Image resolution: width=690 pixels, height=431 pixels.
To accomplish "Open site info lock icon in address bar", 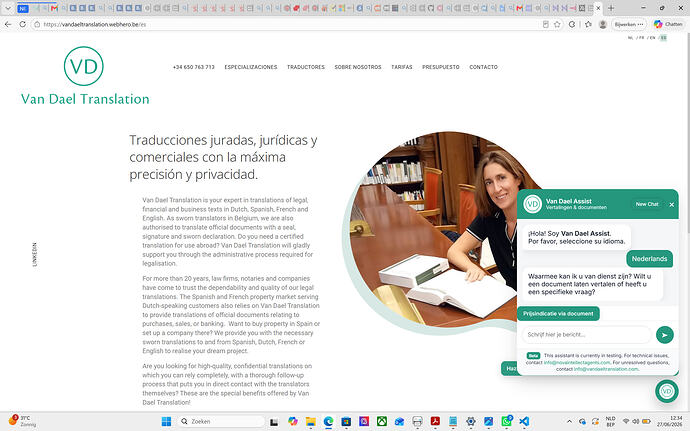I will (x=37, y=25).
